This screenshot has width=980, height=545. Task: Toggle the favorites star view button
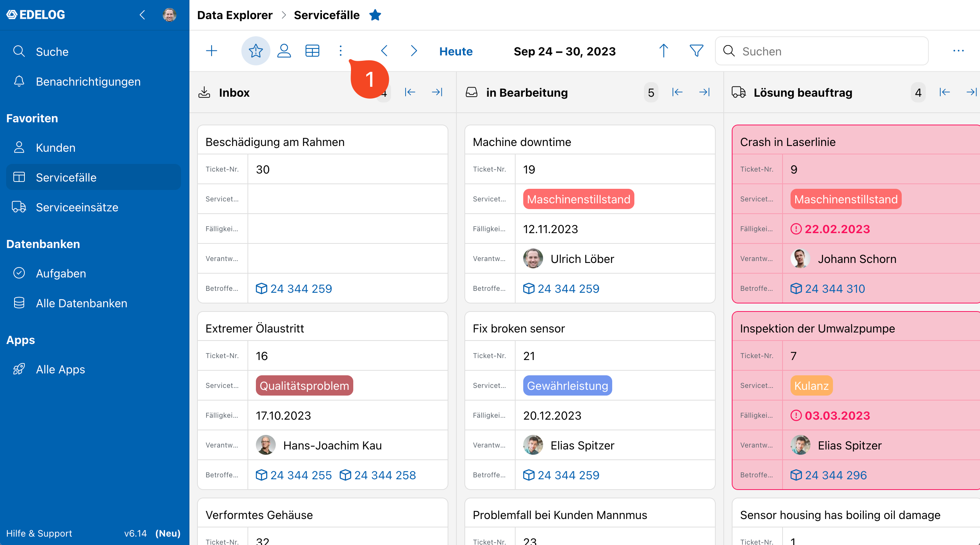coord(256,51)
